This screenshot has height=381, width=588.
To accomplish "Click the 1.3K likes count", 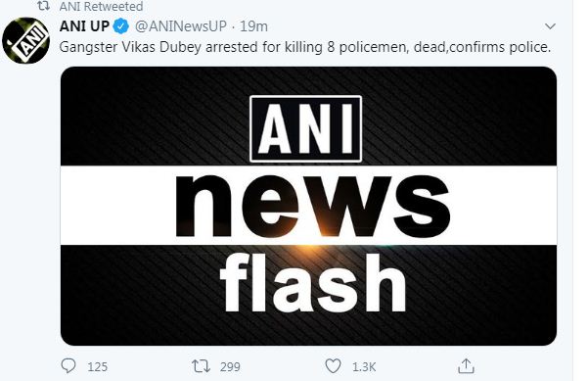I will [x=364, y=366].
